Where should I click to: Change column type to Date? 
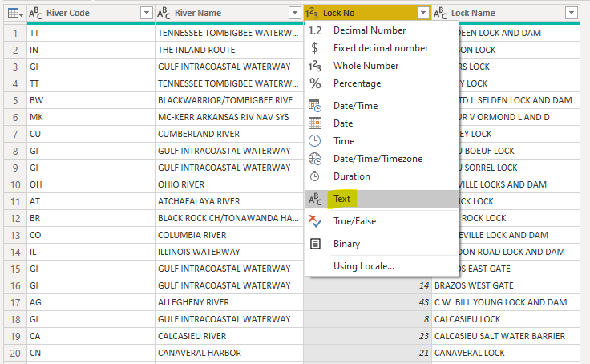tap(344, 123)
